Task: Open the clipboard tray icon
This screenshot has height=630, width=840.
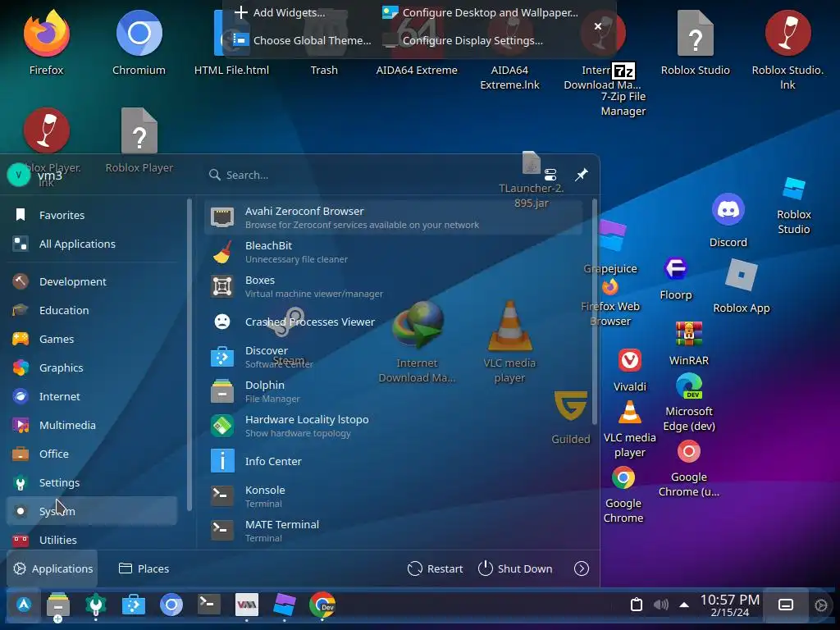Action: pos(637,605)
